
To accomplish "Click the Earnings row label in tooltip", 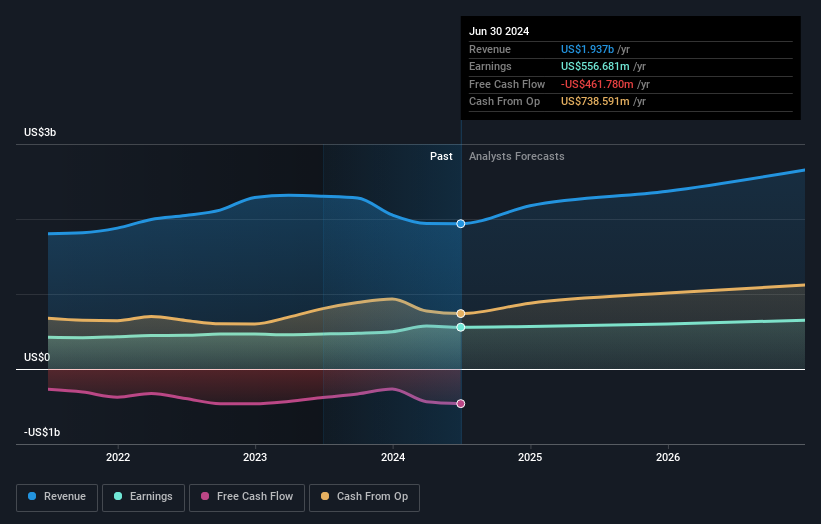I will (x=490, y=66).
